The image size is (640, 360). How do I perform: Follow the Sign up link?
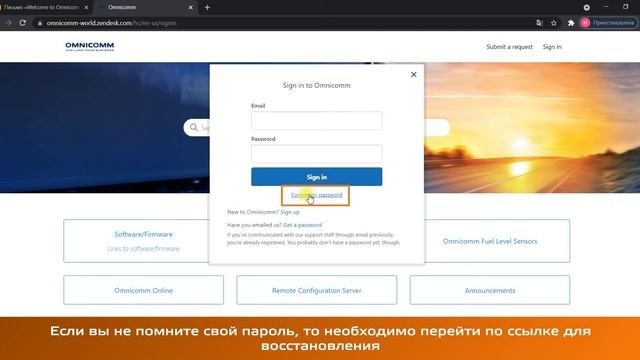290,212
